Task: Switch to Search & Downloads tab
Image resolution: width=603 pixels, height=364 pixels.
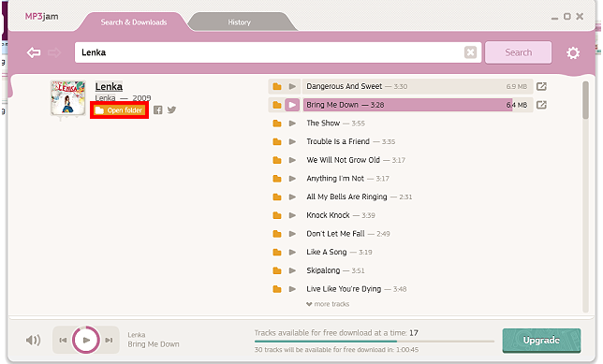Action: pyautogui.click(x=134, y=22)
